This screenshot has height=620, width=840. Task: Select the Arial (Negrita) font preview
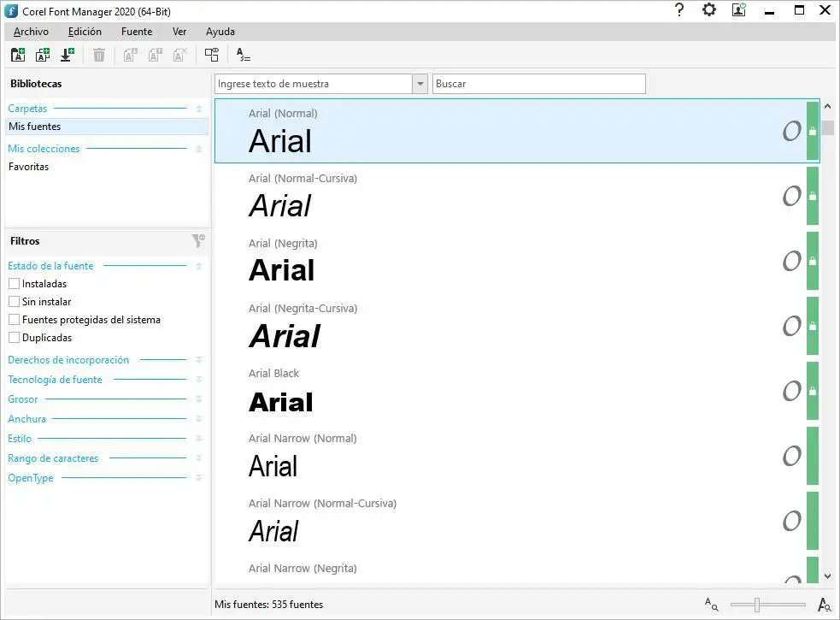coord(282,269)
